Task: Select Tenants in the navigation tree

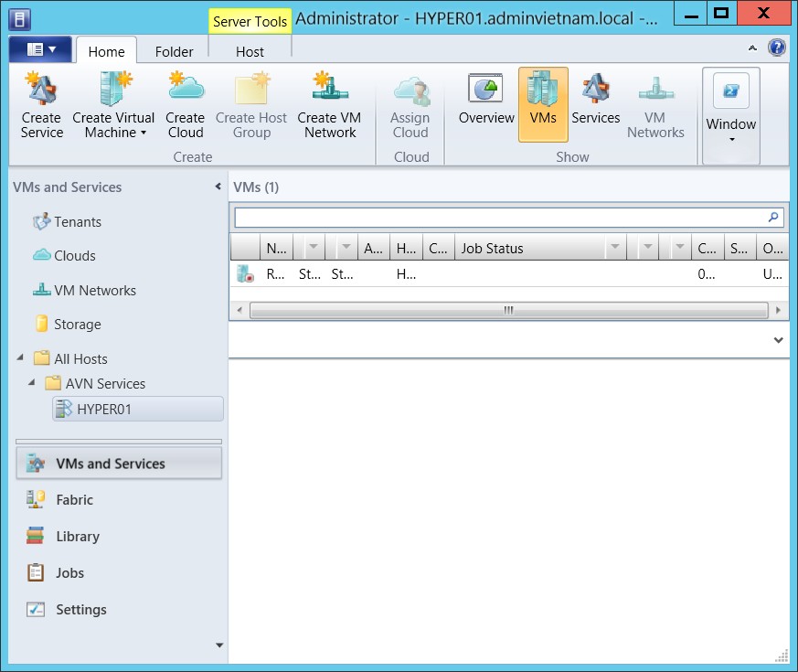Action: coord(67,222)
